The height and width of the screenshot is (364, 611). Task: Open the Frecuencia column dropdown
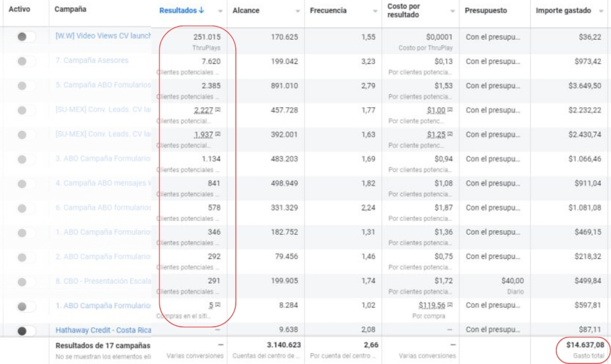coord(375,11)
